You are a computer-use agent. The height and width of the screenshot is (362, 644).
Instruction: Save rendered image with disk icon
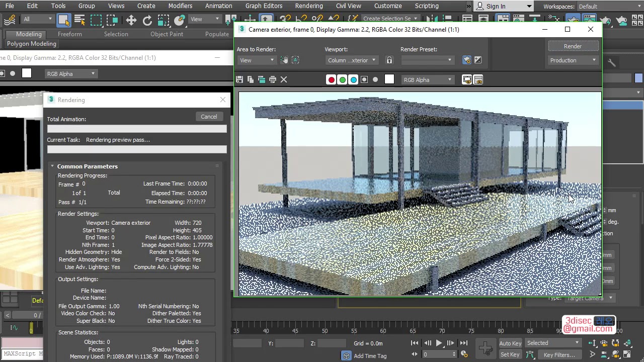(x=239, y=79)
